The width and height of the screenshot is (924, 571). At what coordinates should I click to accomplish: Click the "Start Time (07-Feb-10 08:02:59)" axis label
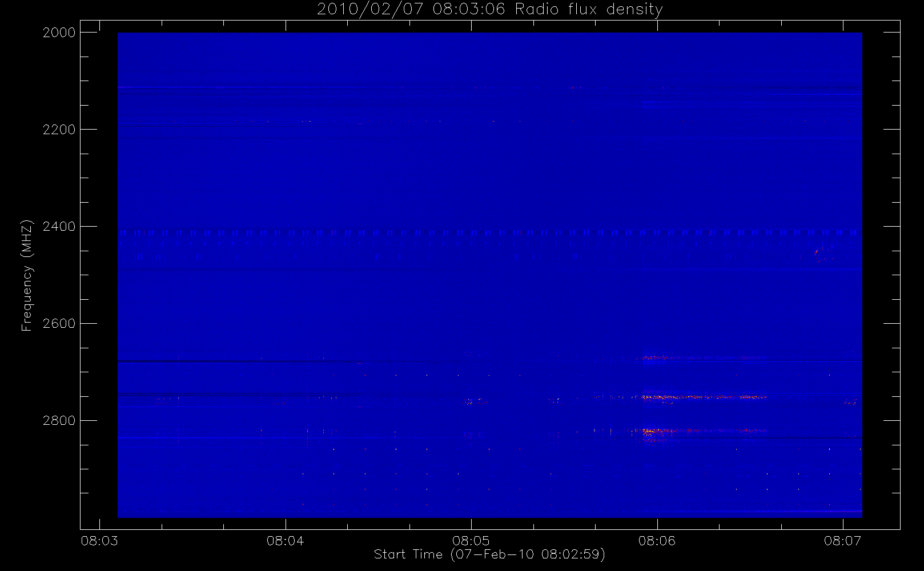(x=489, y=554)
